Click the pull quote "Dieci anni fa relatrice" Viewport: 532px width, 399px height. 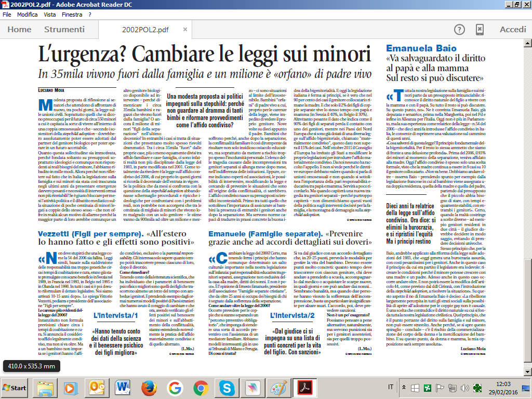[x=410, y=223]
